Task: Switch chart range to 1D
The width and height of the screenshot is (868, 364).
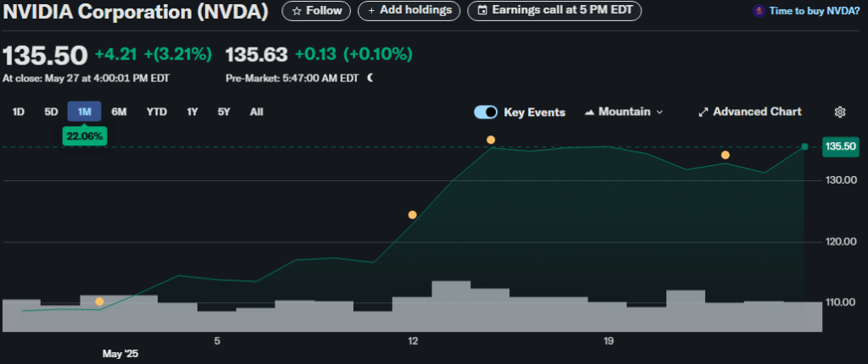Action: tap(18, 111)
